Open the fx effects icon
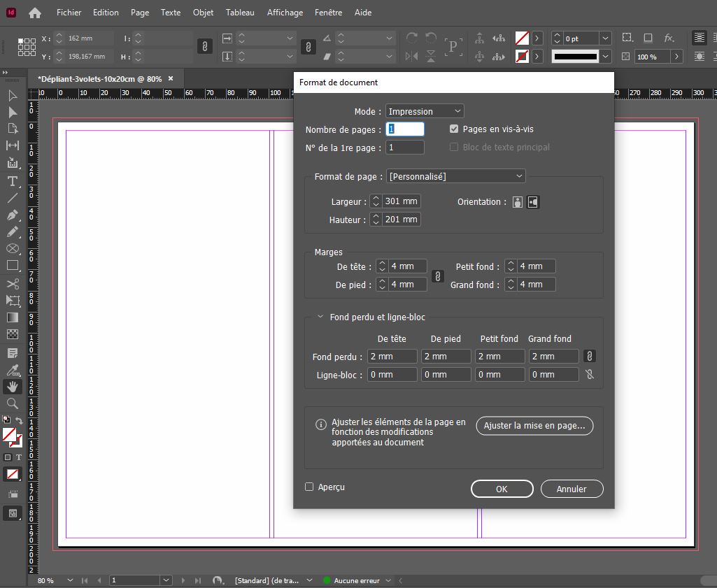The image size is (717, 588). (x=669, y=38)
